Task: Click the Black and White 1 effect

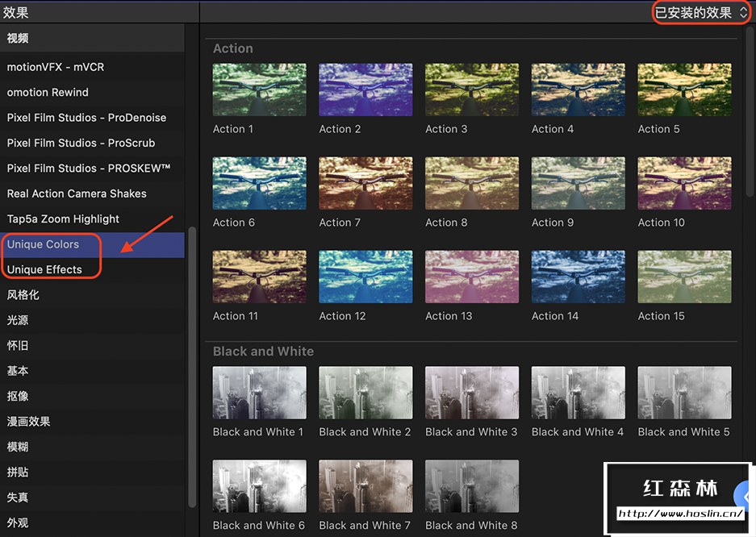Action: point(259,393)
